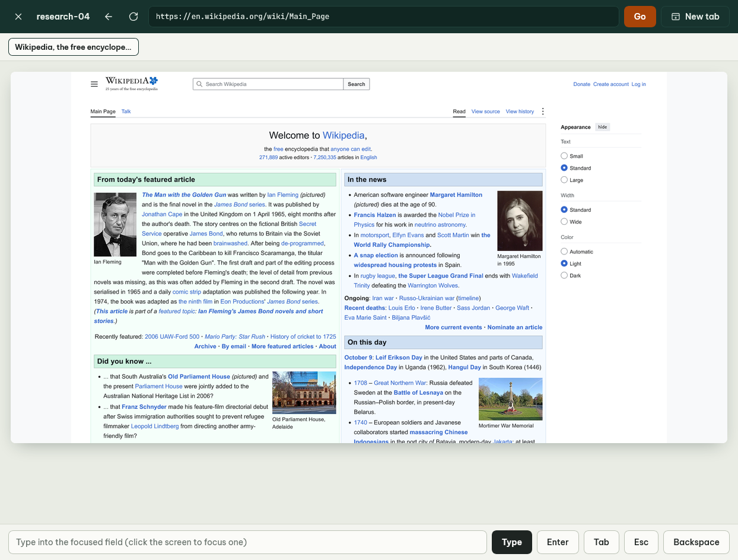Open the Leopold Lindtberg link
The width and height of the screenshot is (738, 560).
pyautogui.click(x=155, y=426)
